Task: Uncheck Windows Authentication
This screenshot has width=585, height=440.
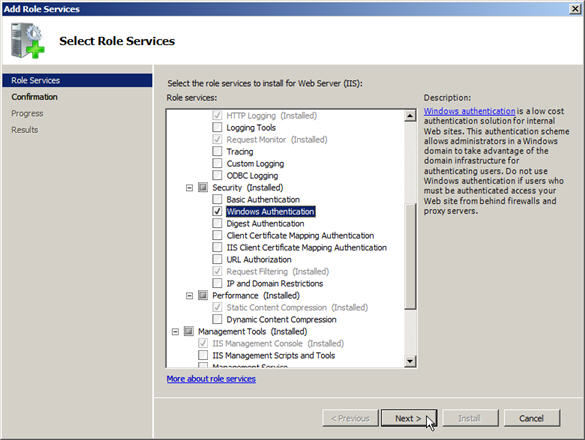Action: pos(217,211)
